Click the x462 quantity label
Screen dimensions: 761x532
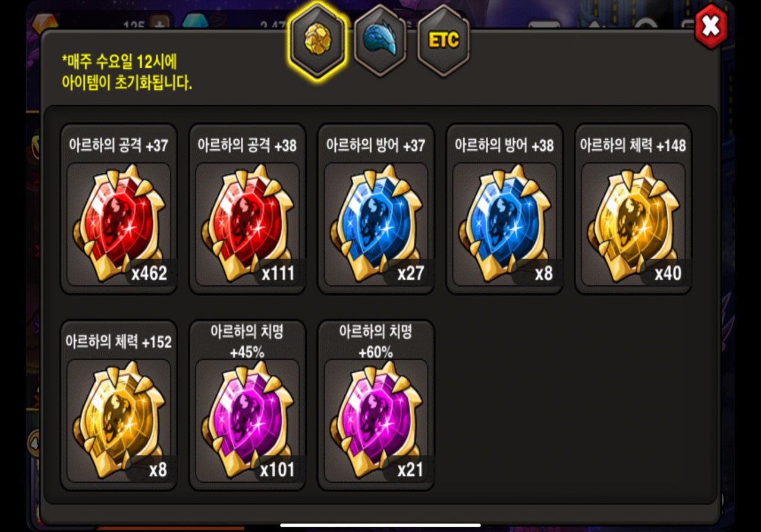coord(149,273)
